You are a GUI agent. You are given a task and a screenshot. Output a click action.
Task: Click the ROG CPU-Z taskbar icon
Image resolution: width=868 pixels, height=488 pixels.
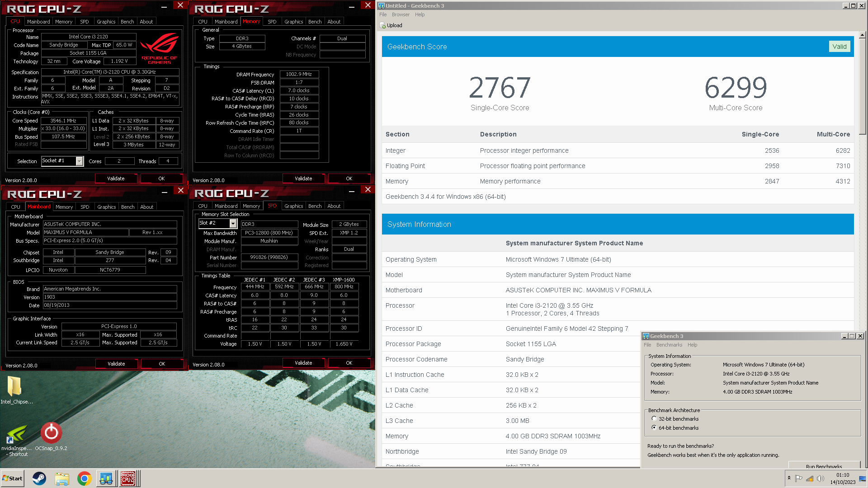tap(128, 478)
